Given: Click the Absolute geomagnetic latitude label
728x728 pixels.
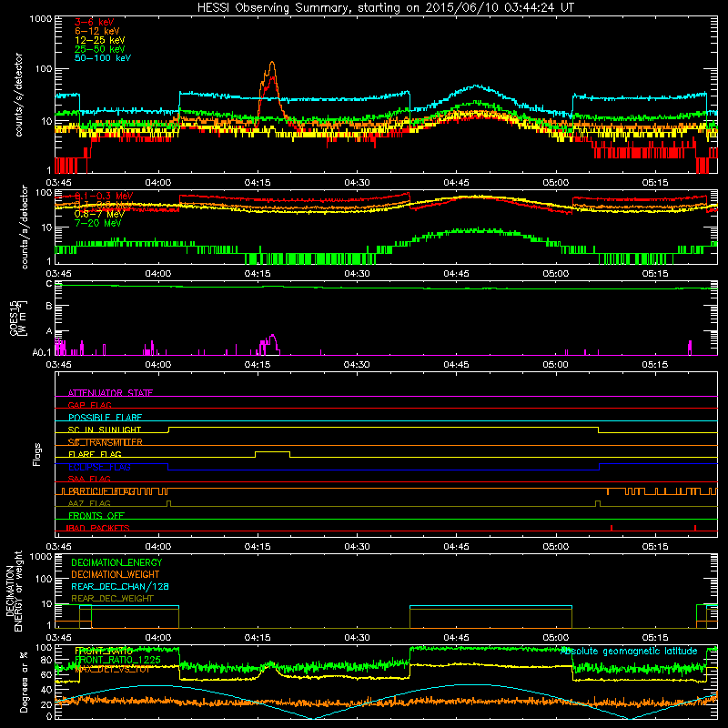Looking at the screenshot, I should pos(630,651).
